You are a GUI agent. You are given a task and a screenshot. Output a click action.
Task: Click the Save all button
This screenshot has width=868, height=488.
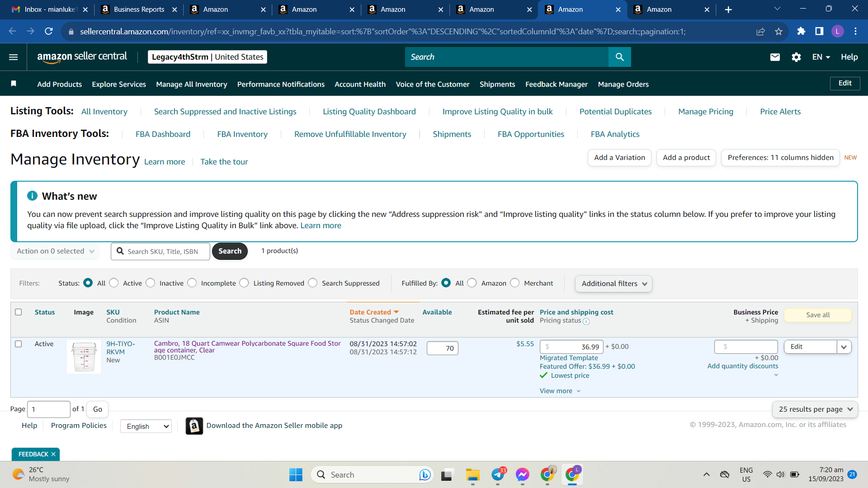tap(818, 315)
